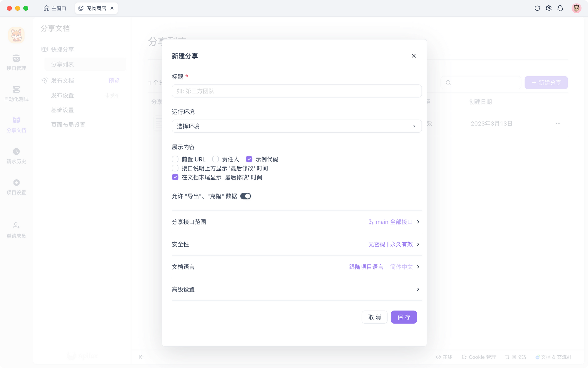Image resolution: width=588 pixels, height=368 pixels.
Task: Expand the 高级设置 row
Action: 297,289
